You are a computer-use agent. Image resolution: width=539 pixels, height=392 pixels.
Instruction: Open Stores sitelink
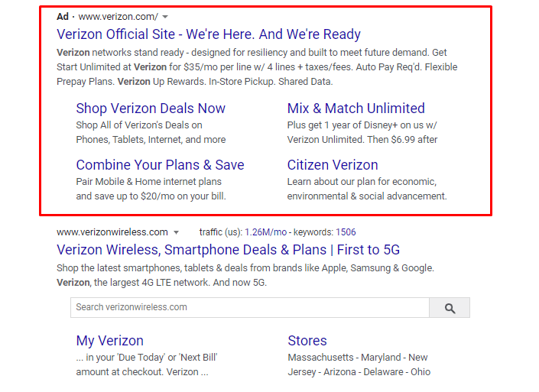click(x=307, y=341)
